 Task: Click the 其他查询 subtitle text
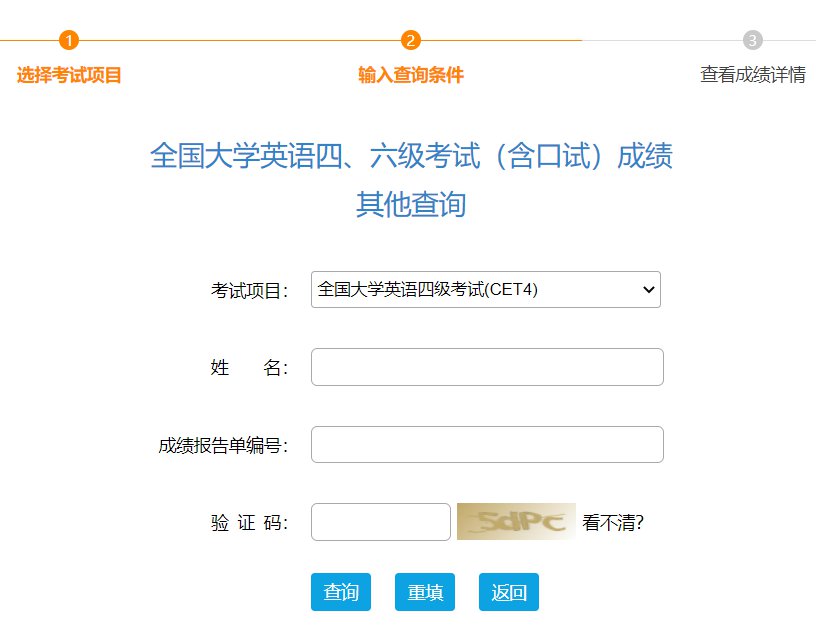tap(411, 205)
